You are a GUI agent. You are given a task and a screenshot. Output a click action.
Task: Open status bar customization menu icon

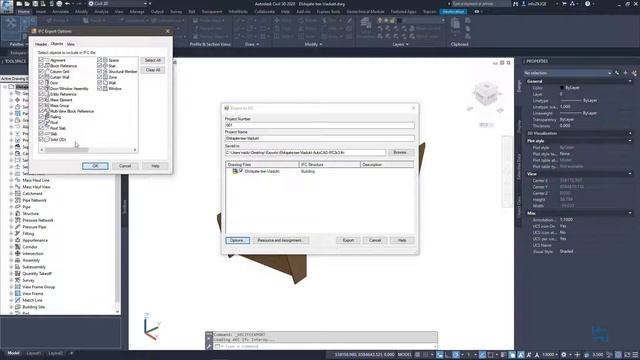pyautogui.click(x=636, y=355)
